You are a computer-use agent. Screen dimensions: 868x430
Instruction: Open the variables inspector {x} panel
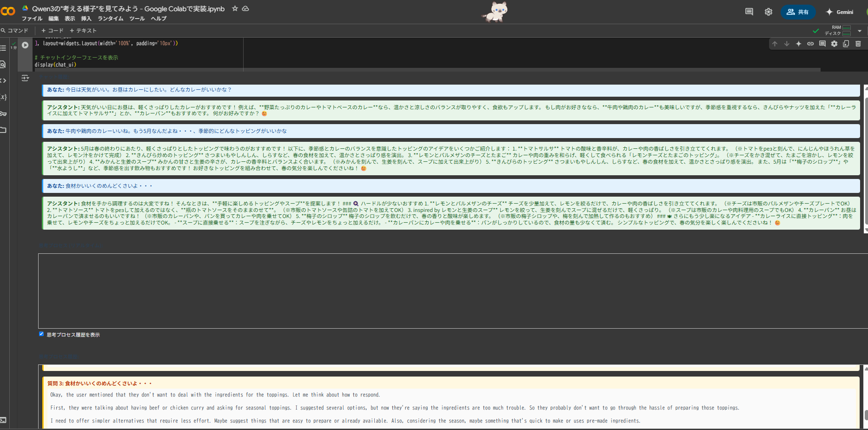point(4,97)
